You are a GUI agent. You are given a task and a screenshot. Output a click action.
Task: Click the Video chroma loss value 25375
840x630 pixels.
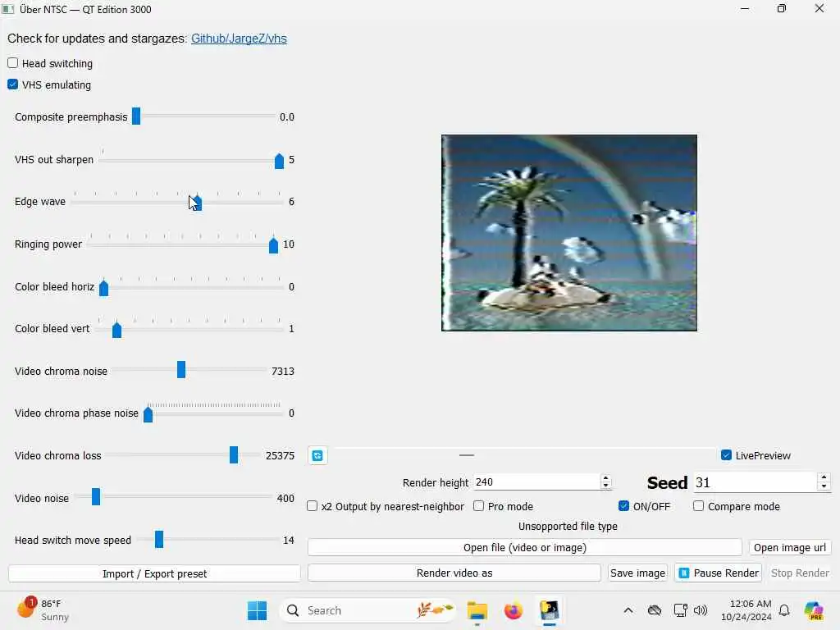tap(280, 455)
